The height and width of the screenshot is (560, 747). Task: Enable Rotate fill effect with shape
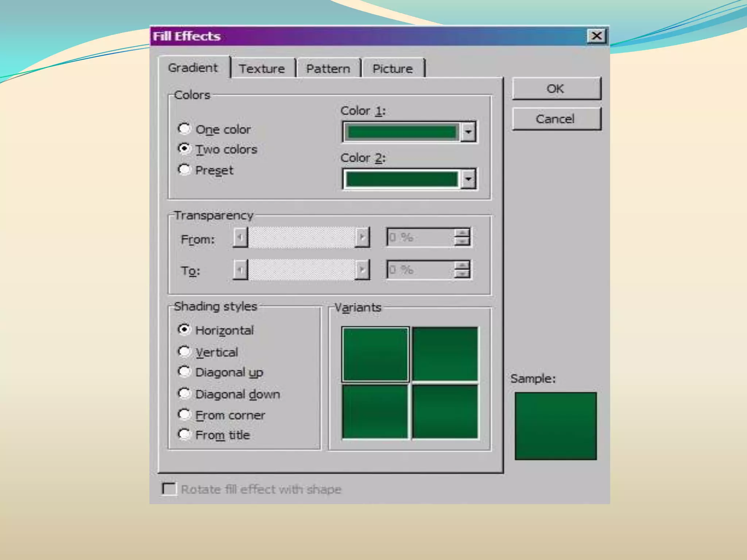pos(169,489)
